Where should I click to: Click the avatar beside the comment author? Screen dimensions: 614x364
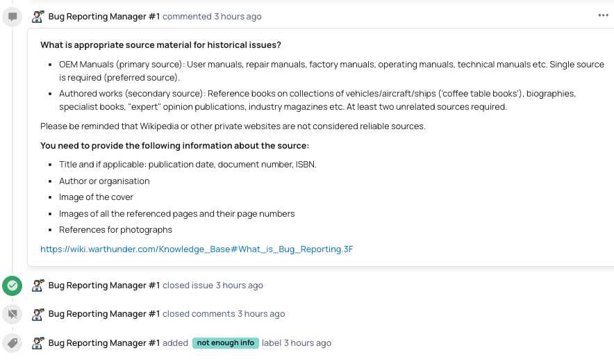click(38, 16)
